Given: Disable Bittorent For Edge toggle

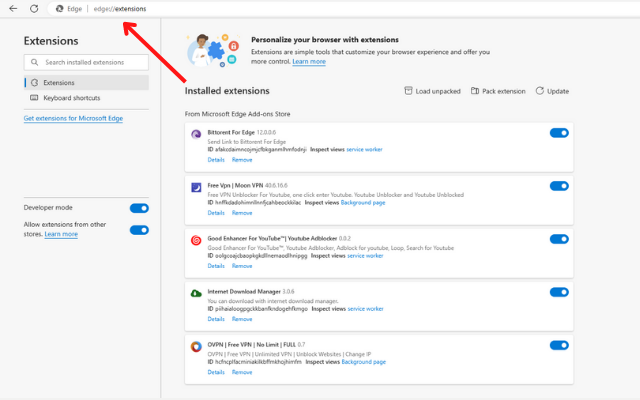Looking at the screenshot, I should tap(559, 133).
